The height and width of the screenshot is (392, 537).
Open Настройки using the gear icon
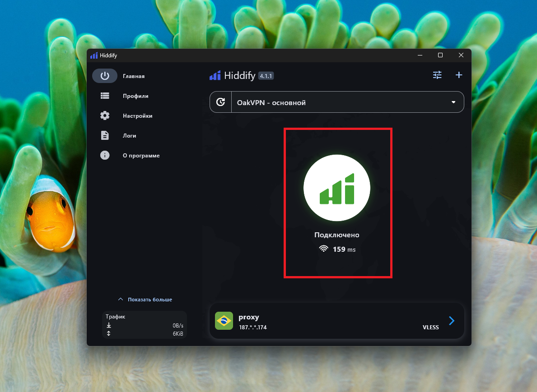pos(105,115)
